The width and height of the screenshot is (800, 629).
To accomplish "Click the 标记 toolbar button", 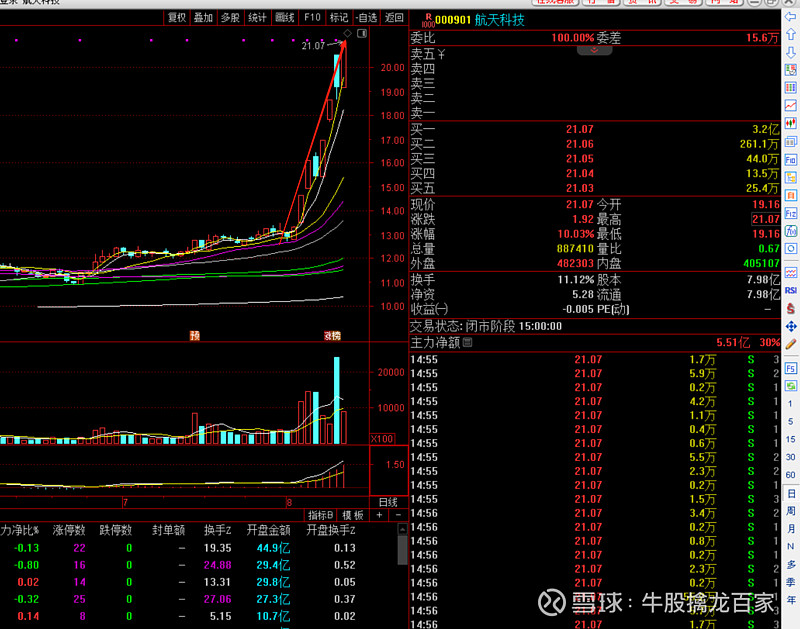I will [x=339, y=18].
